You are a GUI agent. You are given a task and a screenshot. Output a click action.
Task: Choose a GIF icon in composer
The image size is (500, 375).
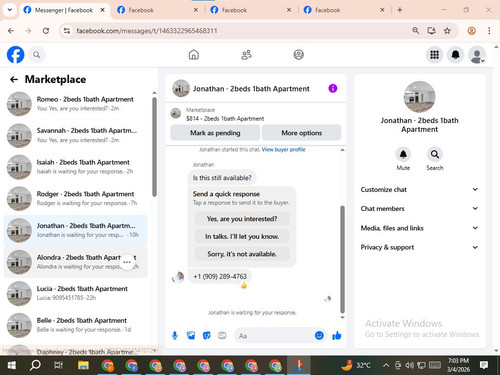point(222,335)
